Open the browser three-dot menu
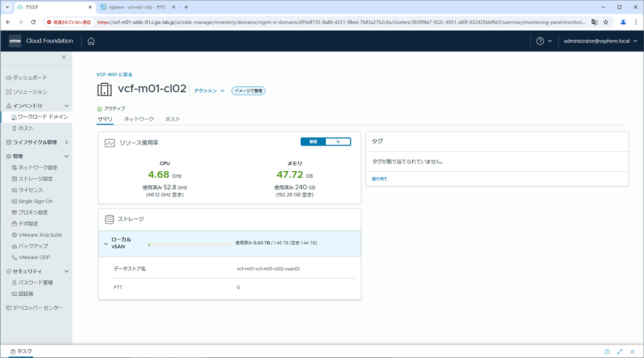The image size is (644, 358). tap(636, 22)
